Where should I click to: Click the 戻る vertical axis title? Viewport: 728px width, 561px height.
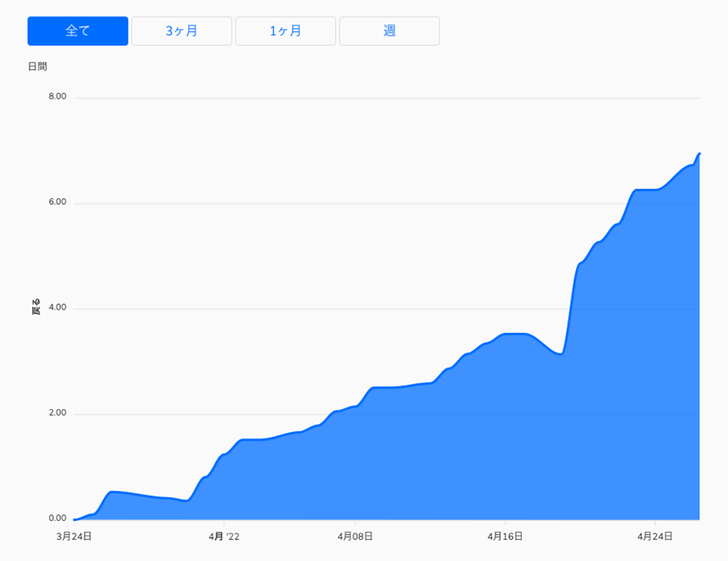(x=36, y=307)
